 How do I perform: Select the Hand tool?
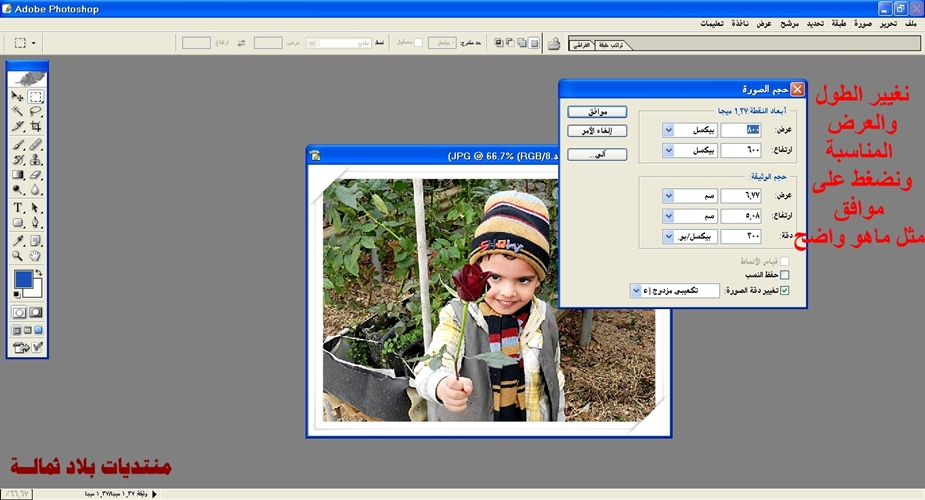pyautogui.click(x=35, y=255)
